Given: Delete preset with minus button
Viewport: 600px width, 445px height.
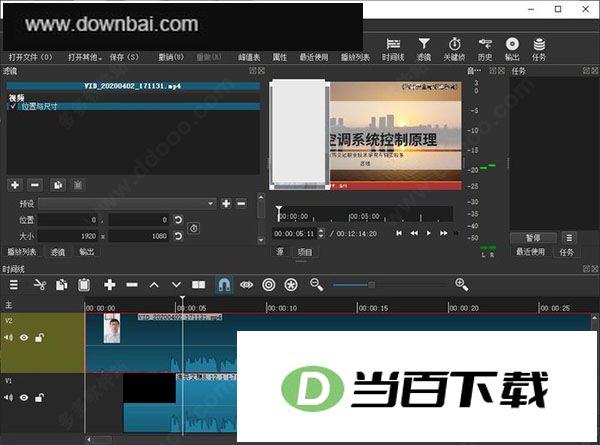Looking at the screenshot, I should tap(241, 204).
